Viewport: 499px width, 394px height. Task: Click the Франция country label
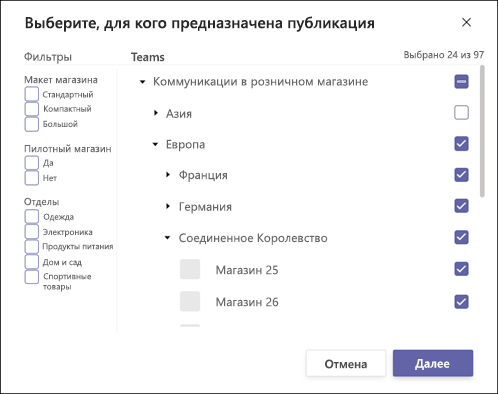click(x=203, y=175)
